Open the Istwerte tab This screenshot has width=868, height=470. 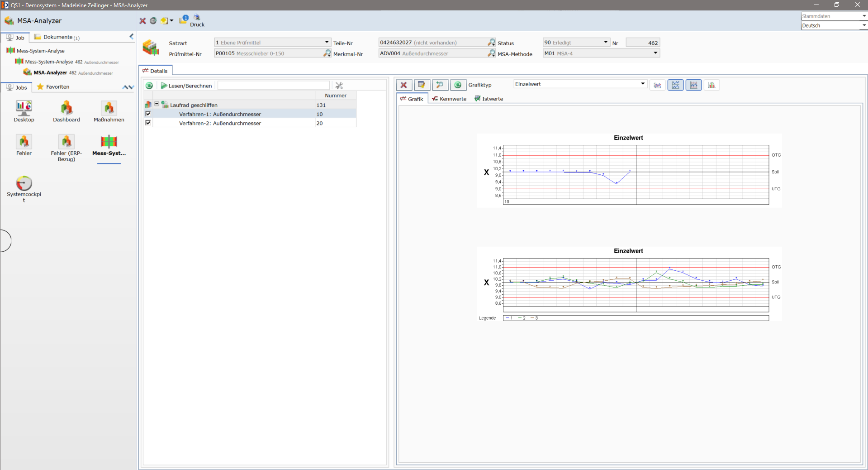point(489,99)
